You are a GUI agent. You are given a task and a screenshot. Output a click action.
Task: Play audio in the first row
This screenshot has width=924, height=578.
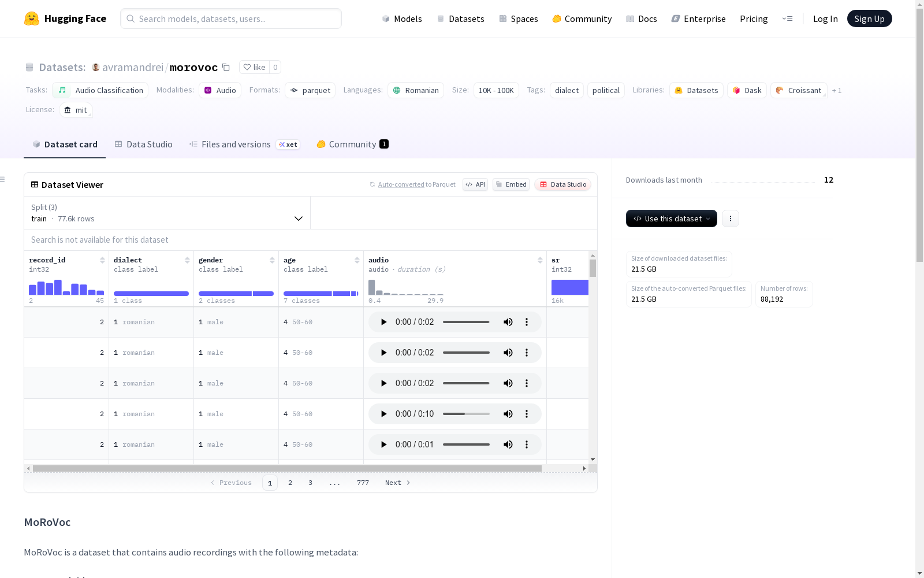click(383, 322)
